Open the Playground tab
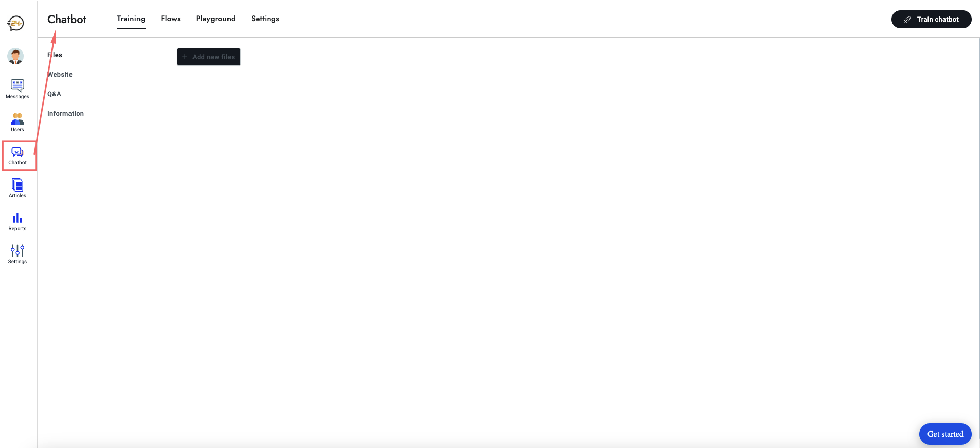 click(216, 19)
